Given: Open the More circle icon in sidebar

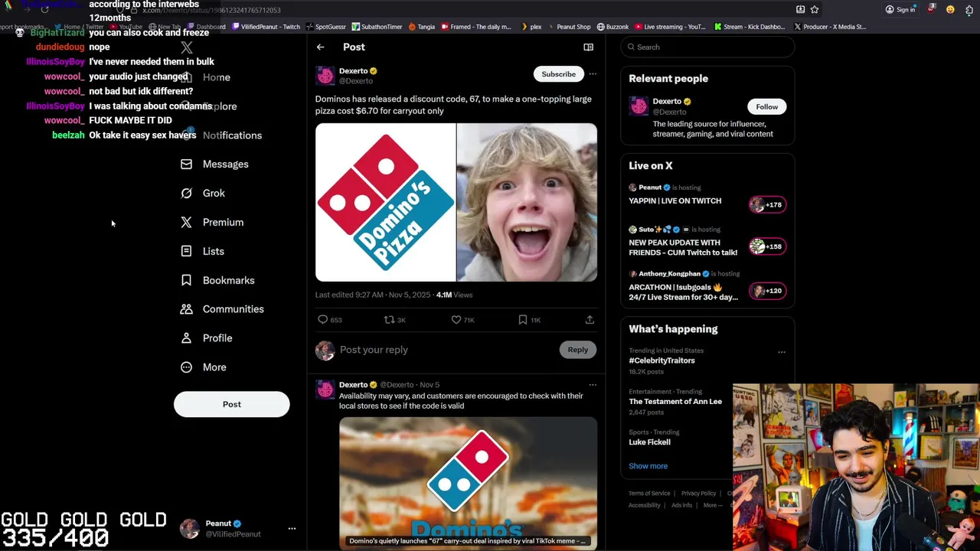Looking at the screenshot, I should pos(186,367).
